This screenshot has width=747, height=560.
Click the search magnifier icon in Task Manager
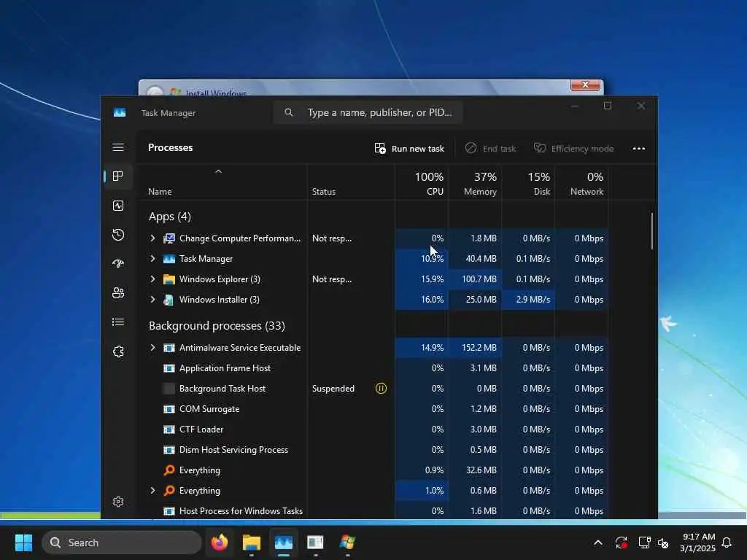[x=289, y=112]
